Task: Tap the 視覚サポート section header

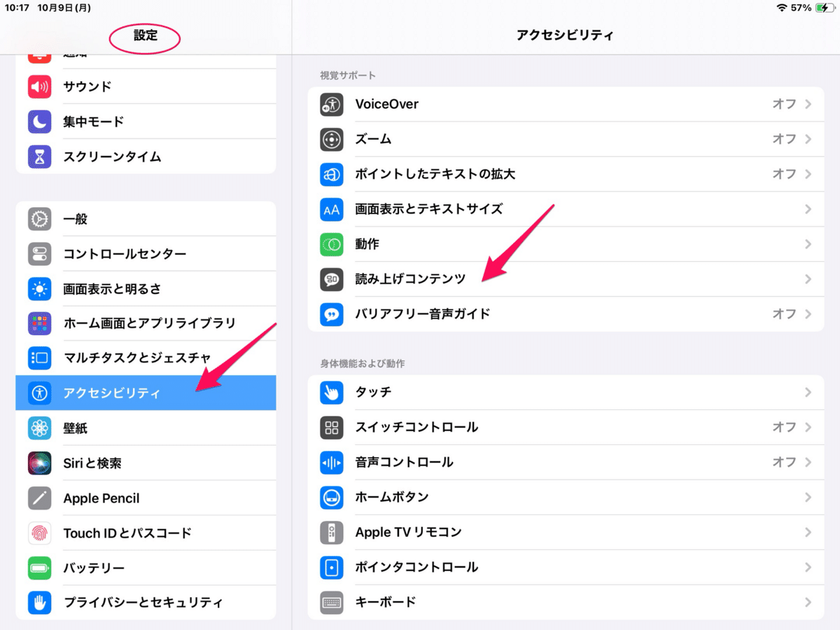Action: point(348,76)
